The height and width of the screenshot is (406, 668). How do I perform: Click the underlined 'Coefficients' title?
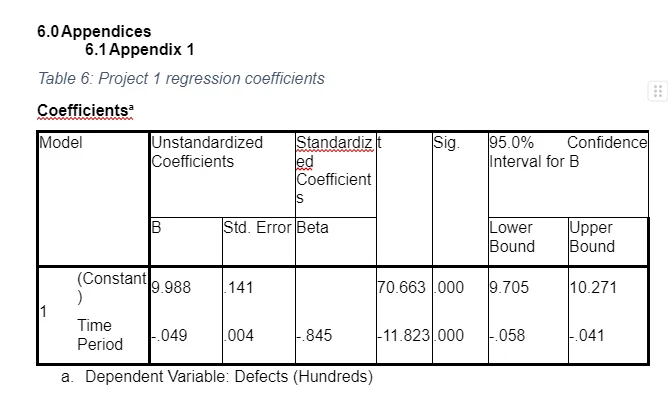click(85, 110)
